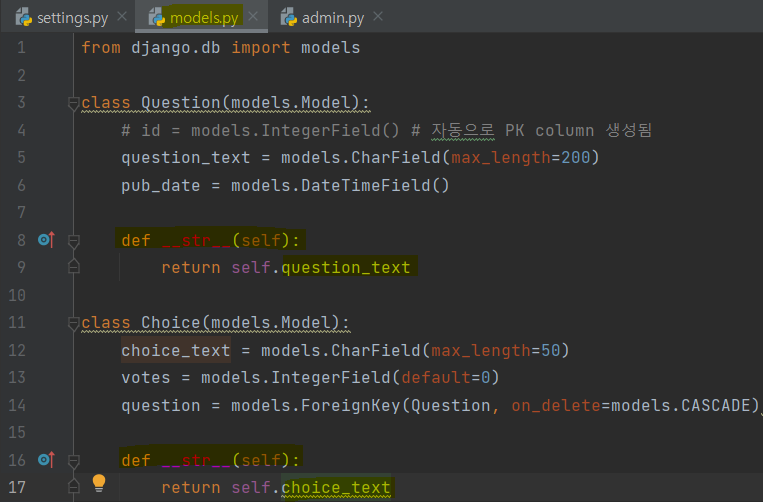Click line number 14 in the gutter
Viewport: 763px width, 502px height.
[x=17, y=405]
